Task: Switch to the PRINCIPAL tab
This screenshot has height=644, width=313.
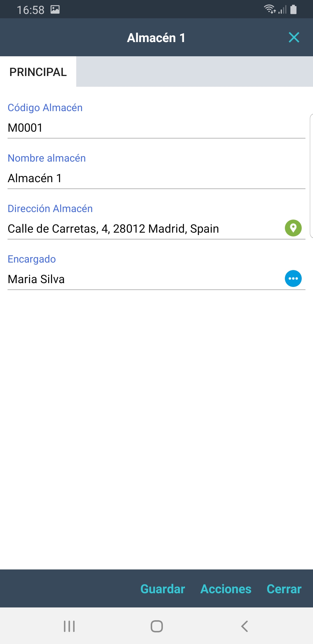Action: click(x=38, y=72)
